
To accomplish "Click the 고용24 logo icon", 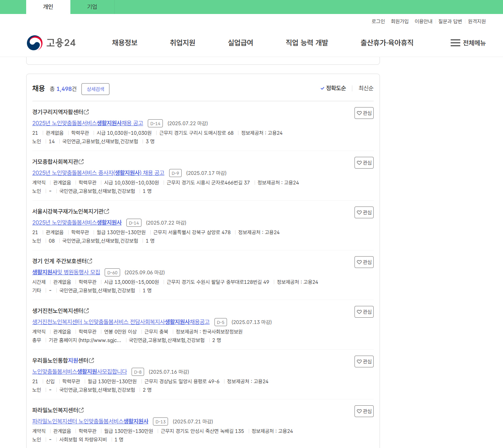I will (34, 42).
